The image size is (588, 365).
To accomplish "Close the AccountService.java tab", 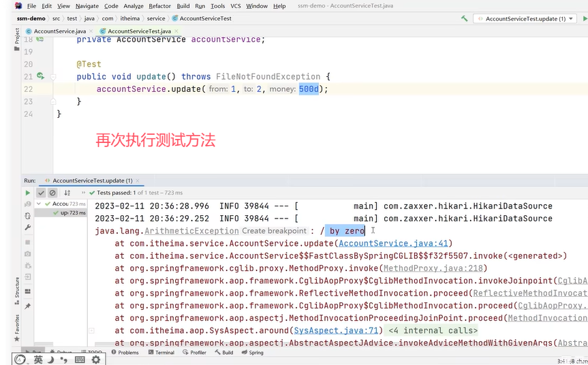I will [x=91, y=31].
